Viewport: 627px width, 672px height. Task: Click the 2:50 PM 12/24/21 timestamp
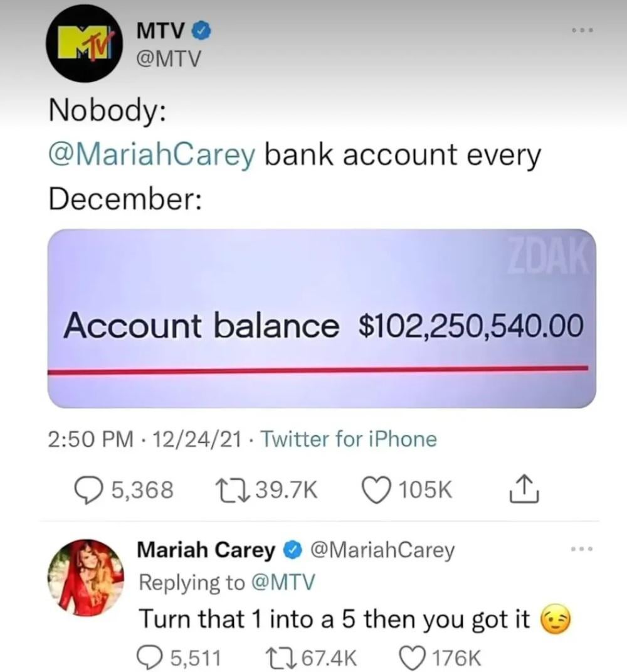point(144,439)
